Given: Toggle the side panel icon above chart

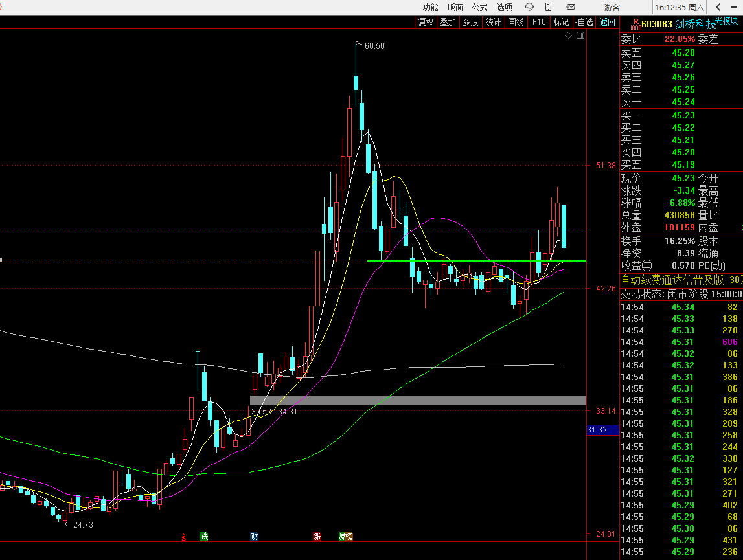Looking at the screenshot, I should (x=580, y=36).
